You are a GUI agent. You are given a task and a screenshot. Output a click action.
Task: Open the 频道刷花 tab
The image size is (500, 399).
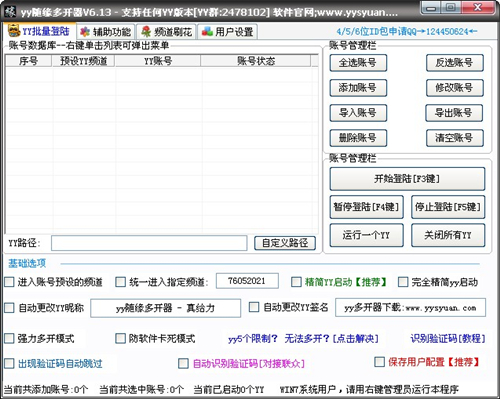pyautogui.click(x=167, y=32)
